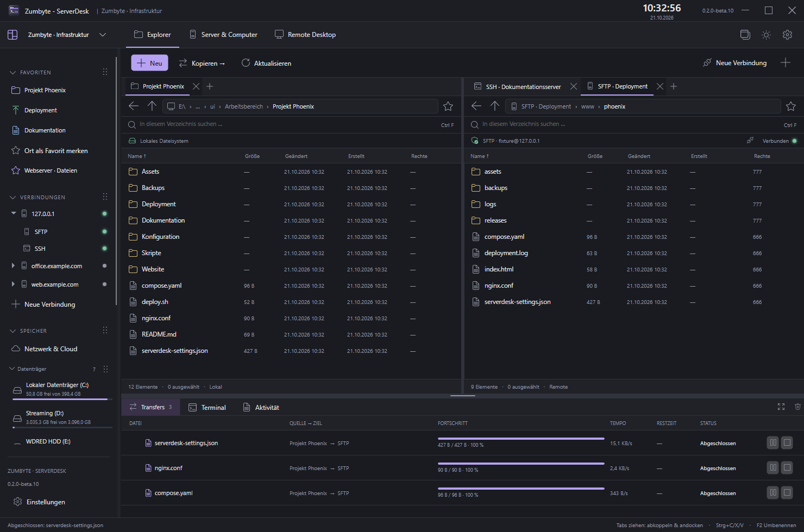Clear transfers list with trash icon
This screenshot has height=532, width=804.
(797, 407)
